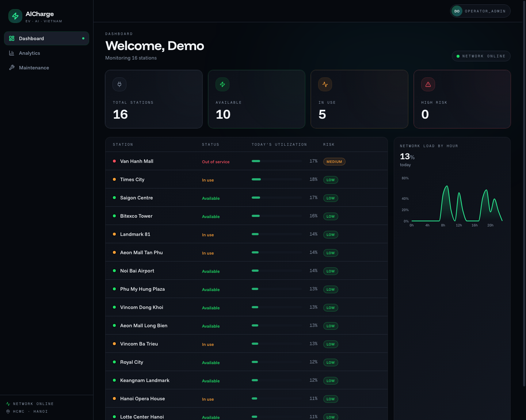Click the Maintenance wrench icon

click(12, 68)
